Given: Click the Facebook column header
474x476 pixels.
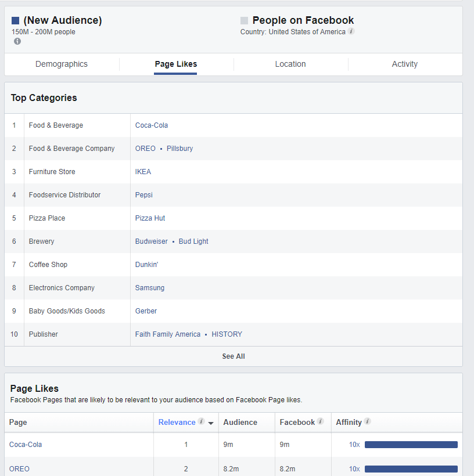Looking at the screenshot, I should click(297, 422).
